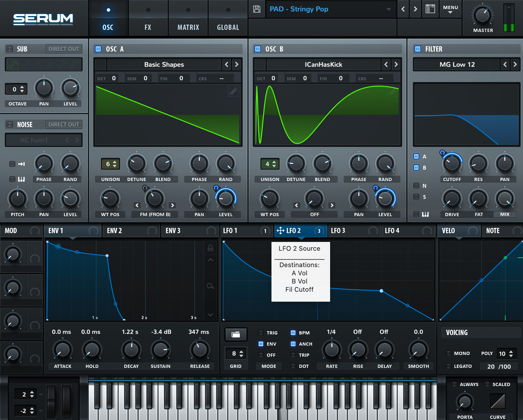Open the preset browser list icon
The width and height of the screenshot is (523, 420).
tap(430, 9)
